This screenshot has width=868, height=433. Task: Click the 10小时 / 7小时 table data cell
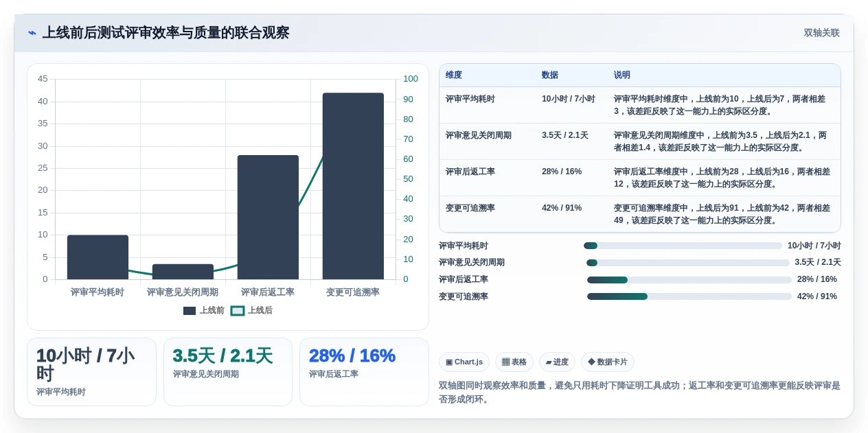pyautogui.click(x=569, y=100)
